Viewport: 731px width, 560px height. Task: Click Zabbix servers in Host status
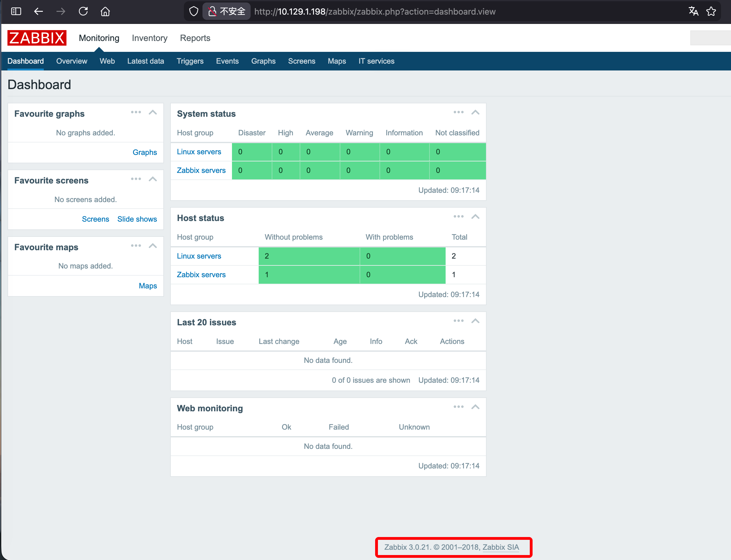(x=201, y=275)
